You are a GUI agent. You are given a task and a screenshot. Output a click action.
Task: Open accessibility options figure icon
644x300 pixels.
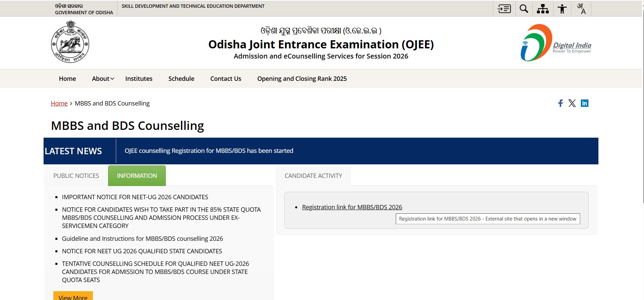562,9
